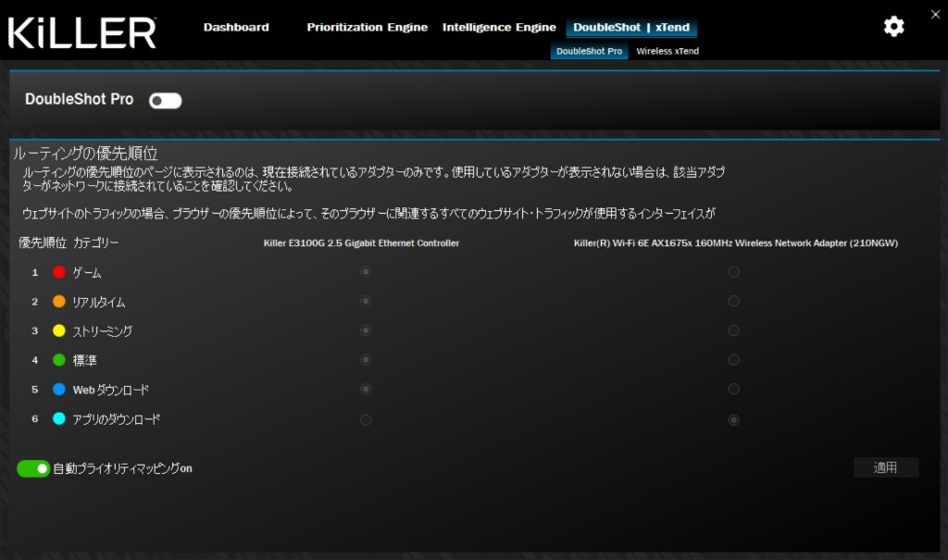The image size is (948, 560).
Task: Select Ethernet radio for アプリのダウンロード row
Action: 366,419
